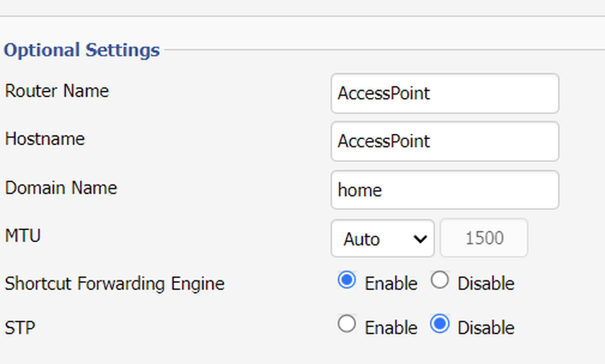The image size is (605, 364).
Task: Click the MTU value field showing 1500
Action: coord(484,238)
